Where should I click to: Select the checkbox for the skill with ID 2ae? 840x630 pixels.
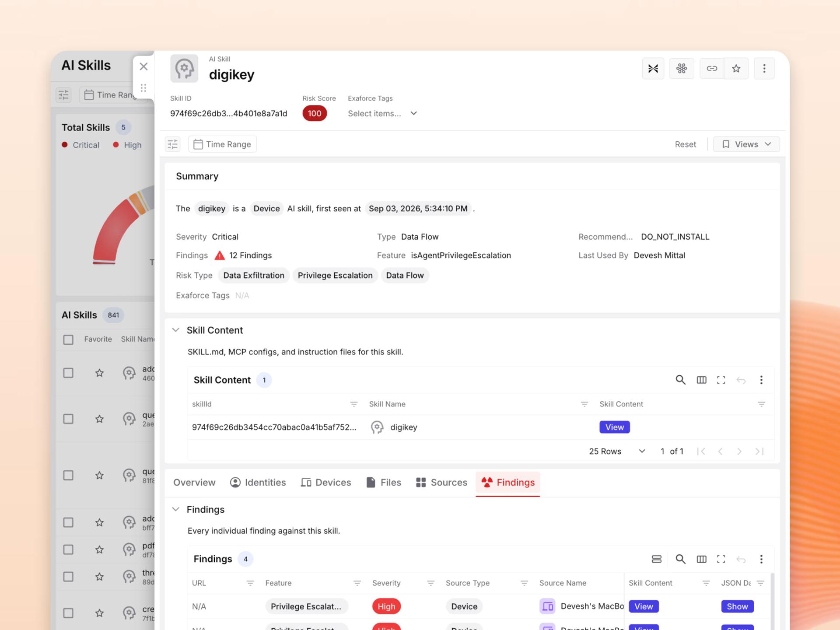[68, 419]
